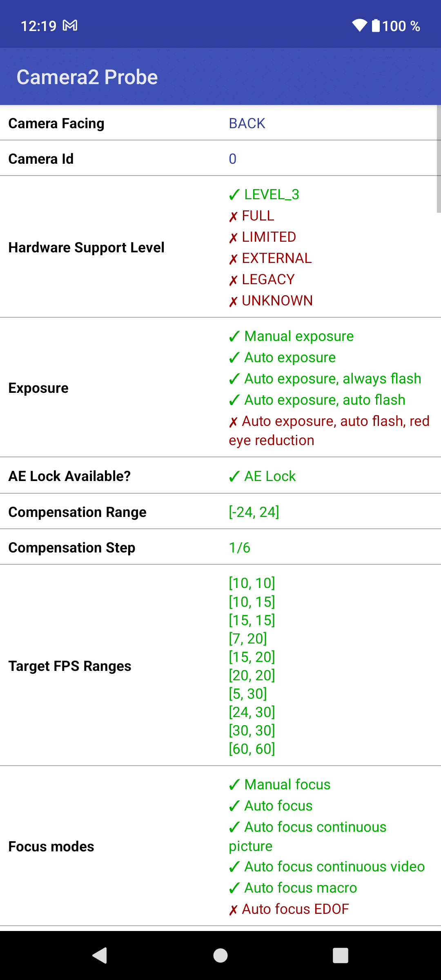Screen dimensions: 441x980
Task: Click the vertical scrollbar on right edge
Action: [x=439, y=159]
